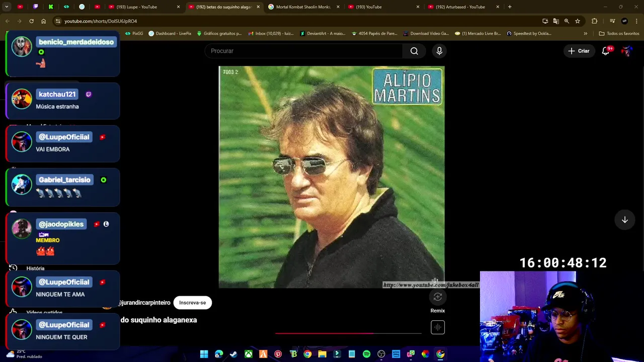This screenshot has height=362, width=644.
Task: Show more bookmarks with the double chevron
Action: (585, 34)
